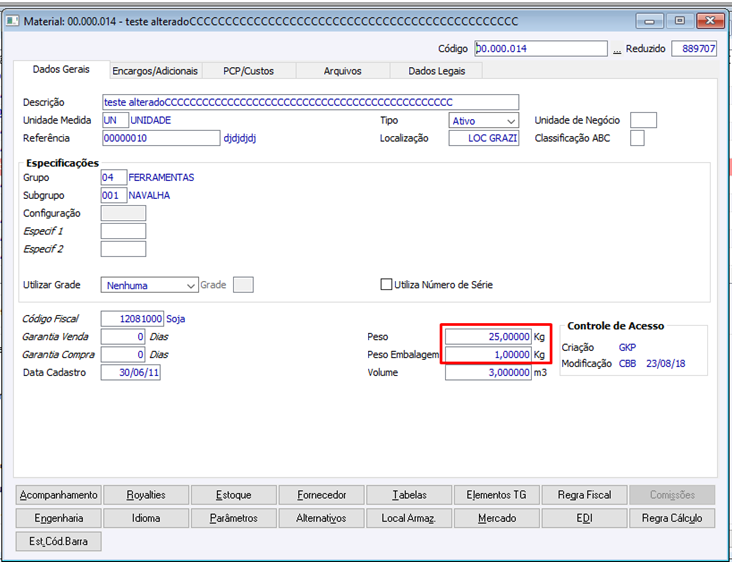The height and width of the screenshot is (565, 732).
Task: Click the Acompanhamento button
Action: 58,495
